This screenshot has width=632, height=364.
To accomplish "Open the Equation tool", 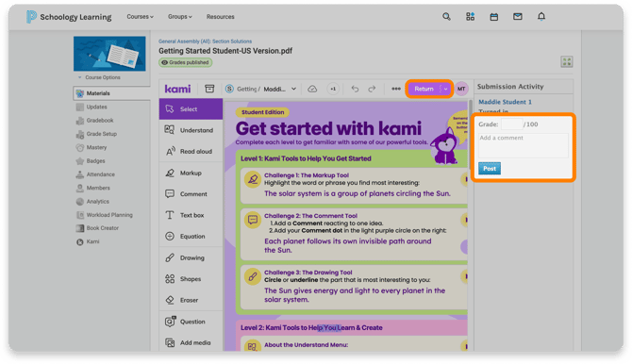I will coord(191,237).
